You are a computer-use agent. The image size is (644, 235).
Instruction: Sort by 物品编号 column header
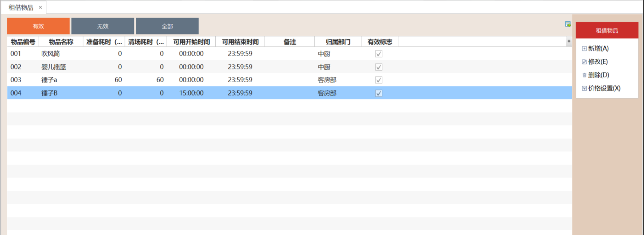tap(23, 42)
